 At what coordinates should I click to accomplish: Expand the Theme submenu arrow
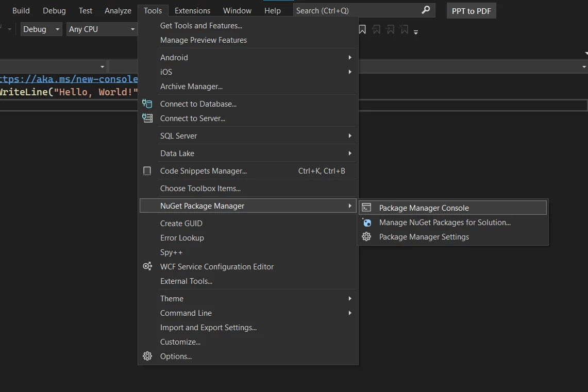(x=350, y=299)
